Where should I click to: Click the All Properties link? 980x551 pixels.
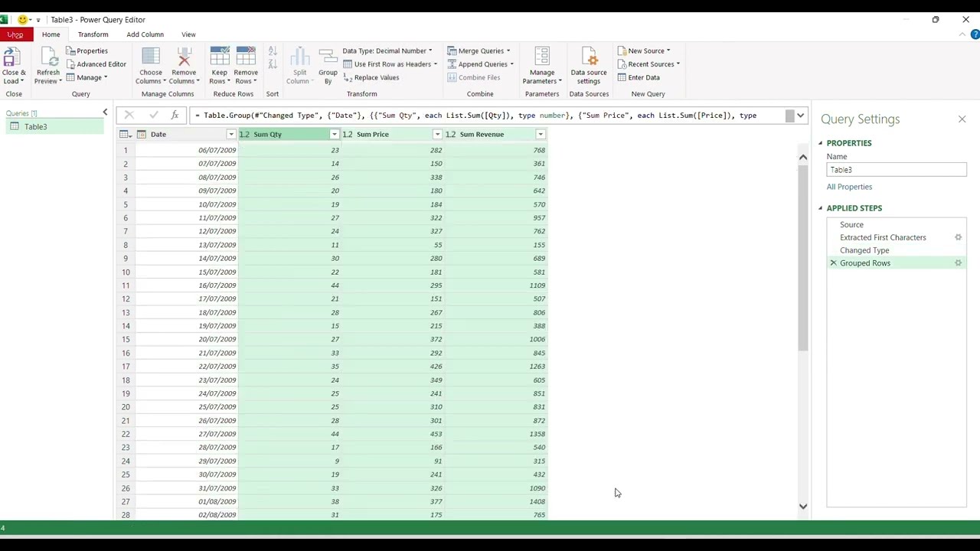(x=849, y=187)
